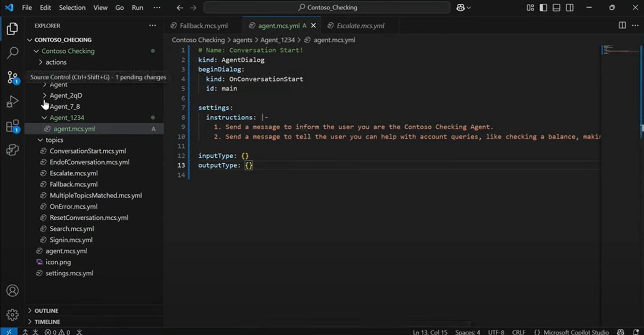Open the Explorer view in activity bar

pyautogui.click(x=12, y=29)
